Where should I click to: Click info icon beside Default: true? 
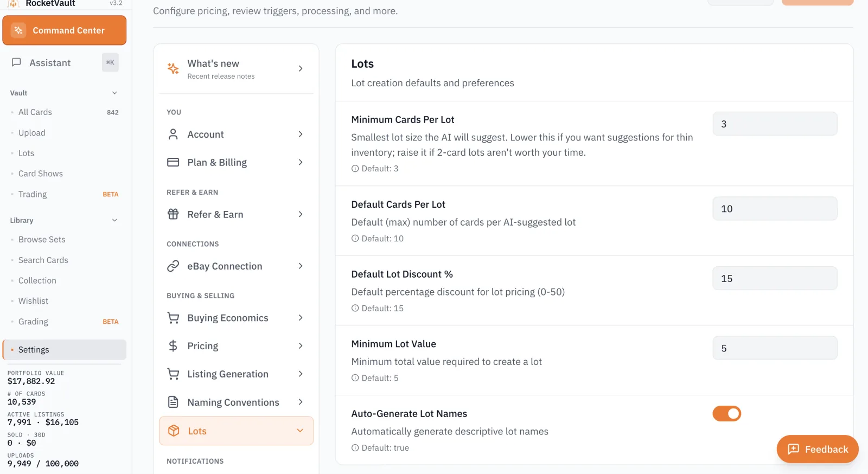(x=355, y=448)
